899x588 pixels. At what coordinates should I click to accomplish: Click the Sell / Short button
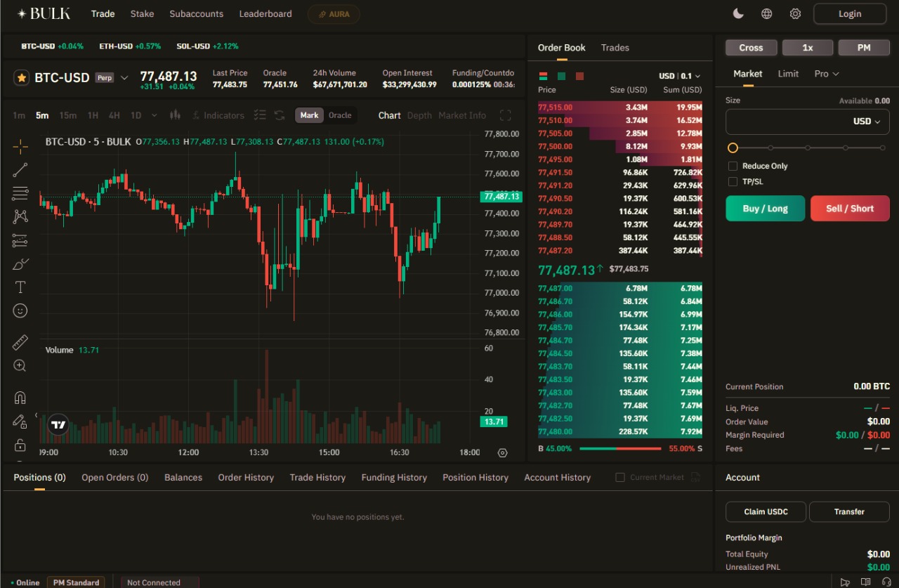[850, 209]
